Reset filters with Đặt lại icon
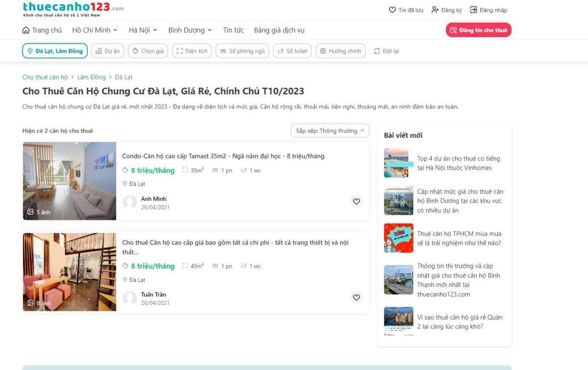588x370 pixels. tap(377, 51)
